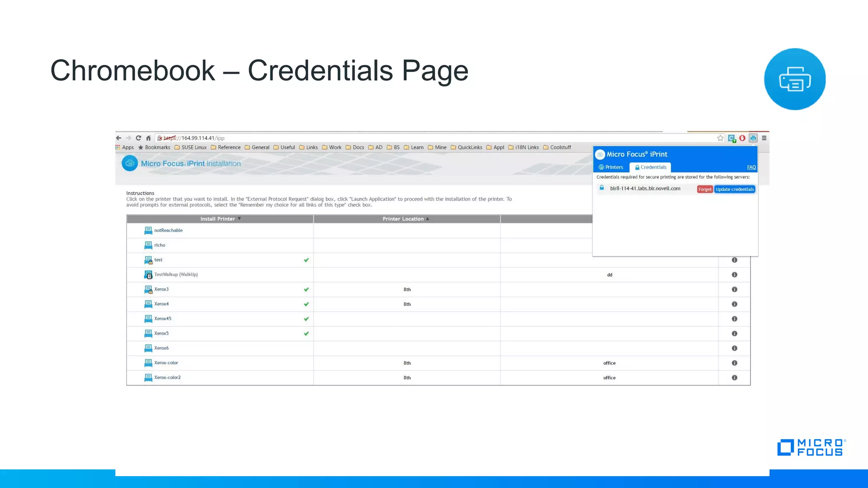Open the red Opera-style extension icon
The height and width of the screenshot is (488, 868).
(742, 138)
